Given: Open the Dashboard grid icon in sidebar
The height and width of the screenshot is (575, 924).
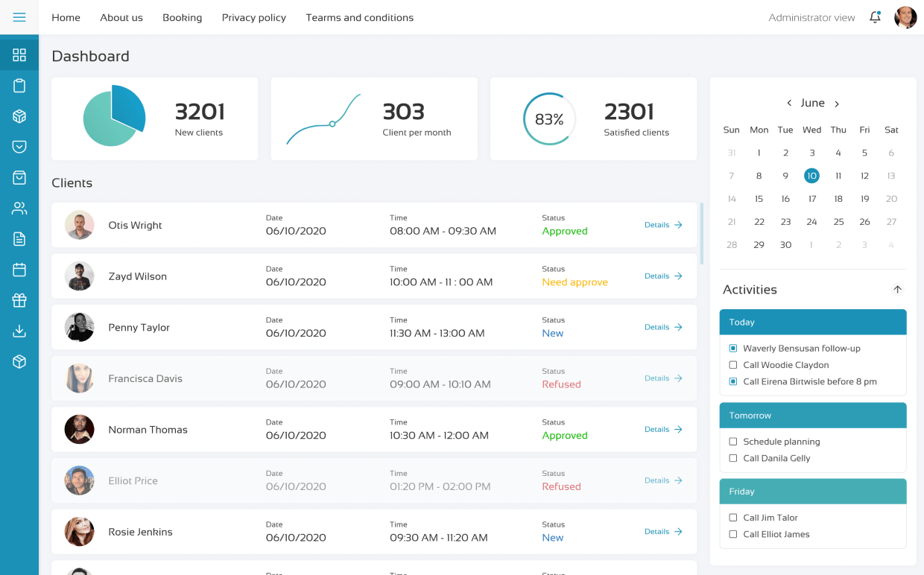Looking at the screenshot, I should pyautogui.click(x=19, y=53).
